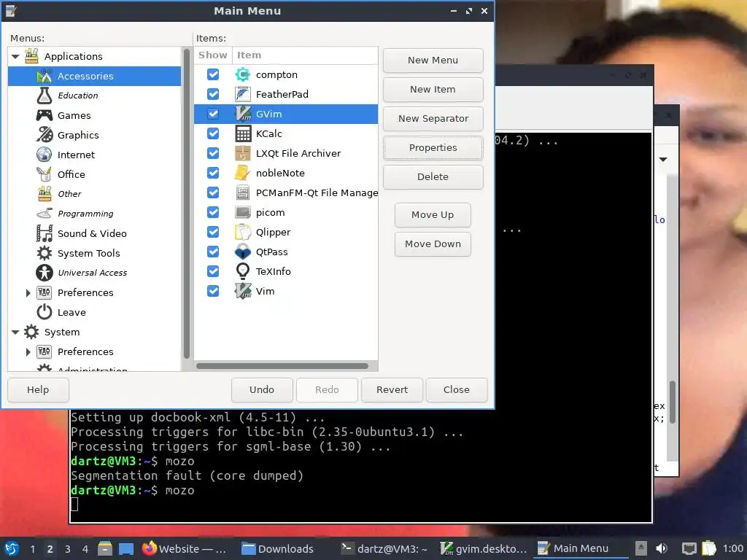Select the picom item icon
Image resolution: width=747 pixels, height=560 pixels.
click(x=243, y=212)
